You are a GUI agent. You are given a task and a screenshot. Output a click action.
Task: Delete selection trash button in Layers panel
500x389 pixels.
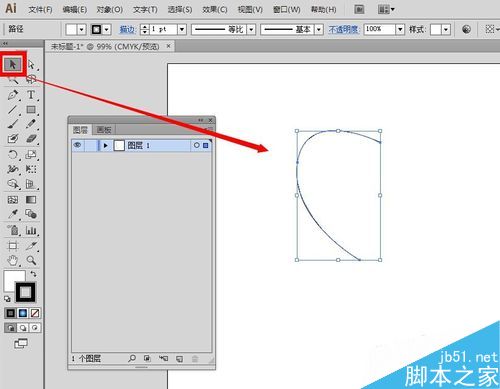tap(195, 359)
